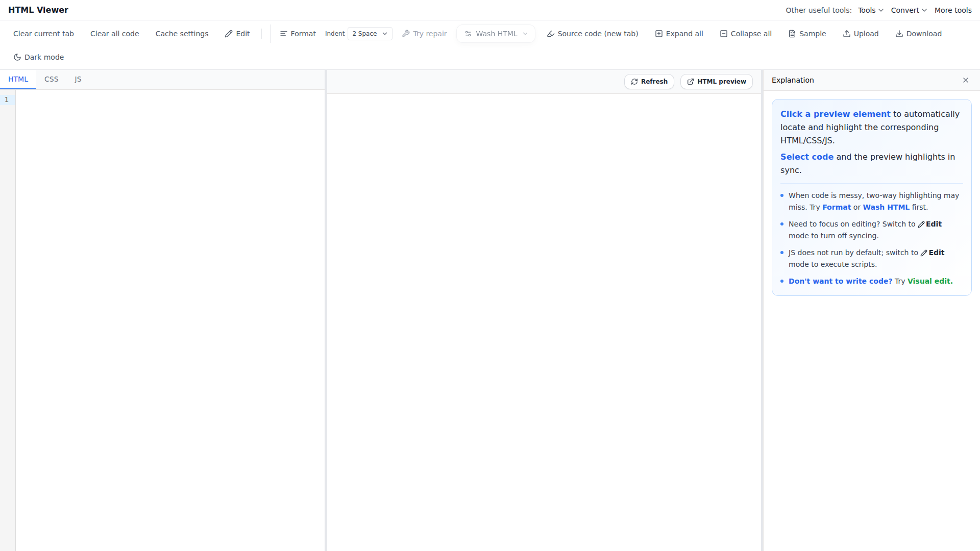This screenshot has height=551, width=980.
Task: Click Format link in Explanation tips
Action: tap(837, 207)
